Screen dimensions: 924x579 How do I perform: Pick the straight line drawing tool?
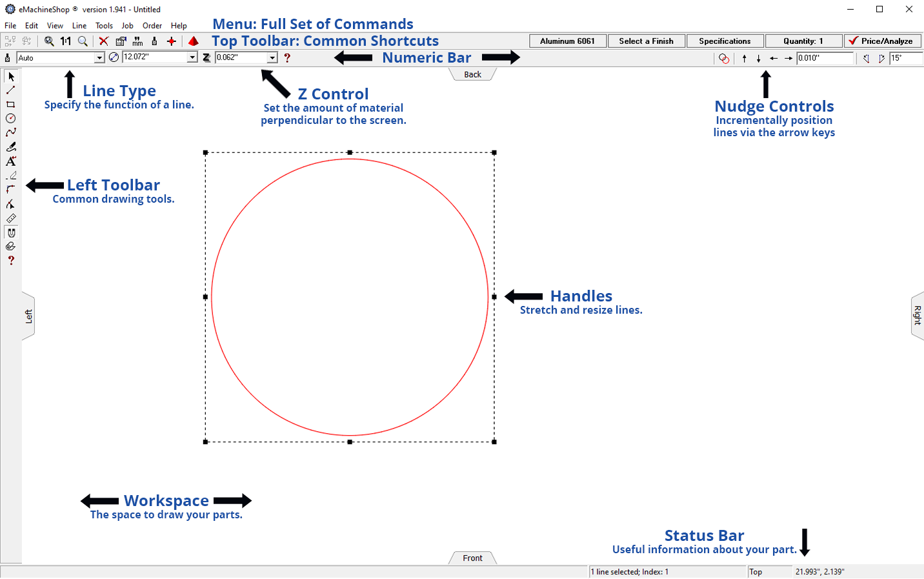[11, 90]
